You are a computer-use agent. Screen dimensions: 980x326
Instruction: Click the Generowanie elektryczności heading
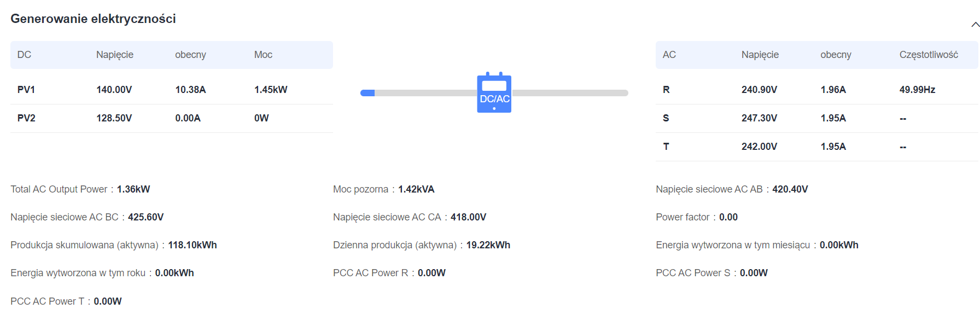pyautogui.click(x=93, y=19)
